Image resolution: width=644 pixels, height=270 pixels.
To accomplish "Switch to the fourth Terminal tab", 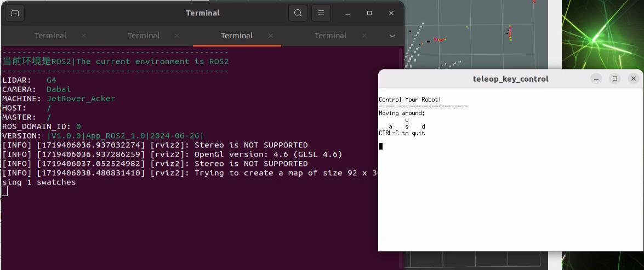I will (330, 36).
